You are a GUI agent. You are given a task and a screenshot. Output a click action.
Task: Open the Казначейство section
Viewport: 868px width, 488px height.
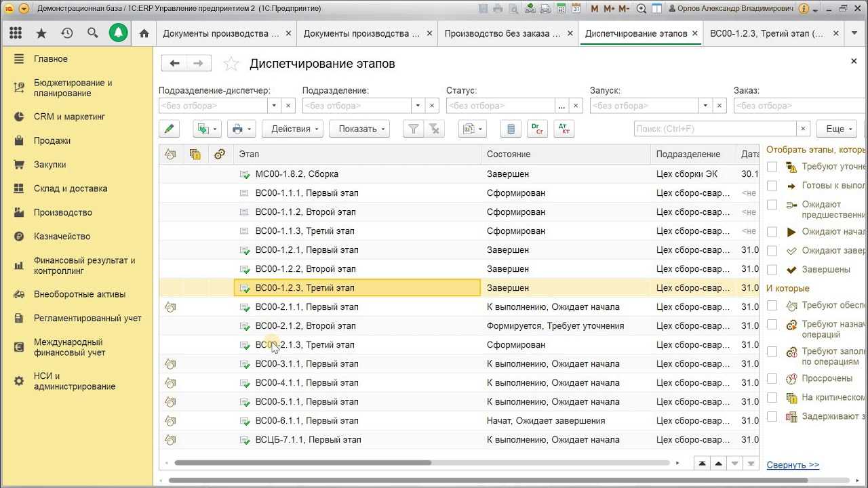pos(62,236)
